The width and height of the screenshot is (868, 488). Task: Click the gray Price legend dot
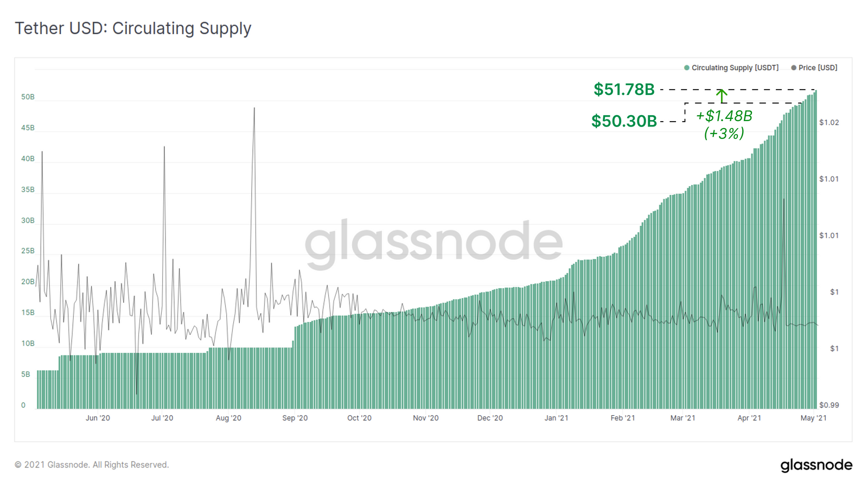(x=794, y=68)
